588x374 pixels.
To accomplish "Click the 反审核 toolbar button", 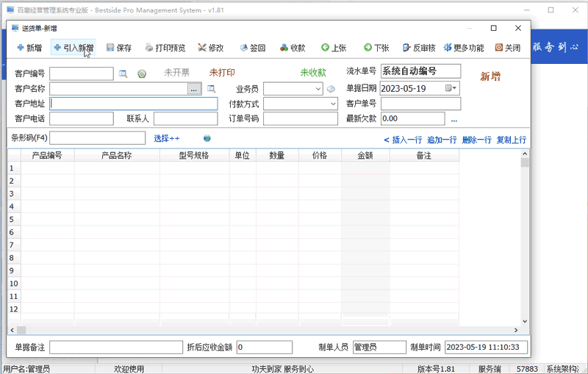I will [x=419, y=48].
